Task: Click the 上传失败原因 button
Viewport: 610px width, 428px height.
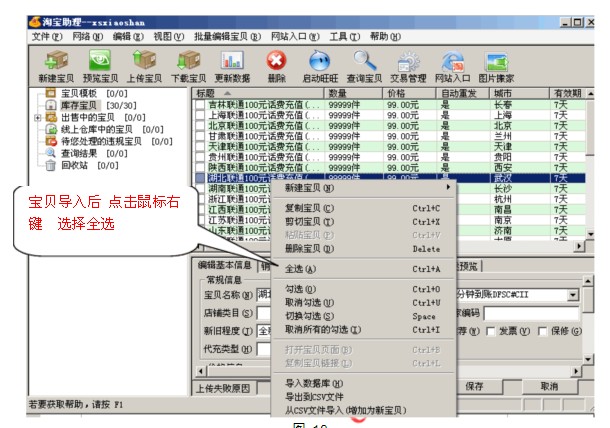Action: click(223, 388)
